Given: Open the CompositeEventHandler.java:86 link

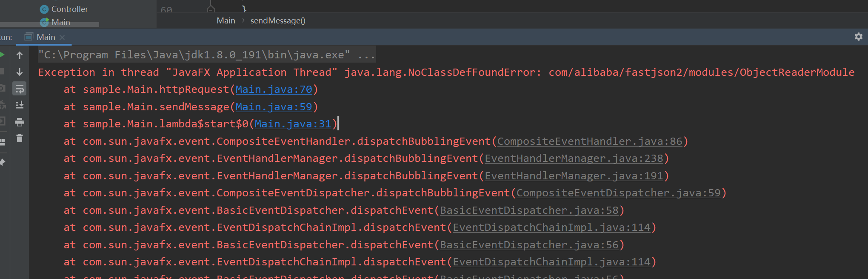Looking at the screenshot, I should [590, 141].
